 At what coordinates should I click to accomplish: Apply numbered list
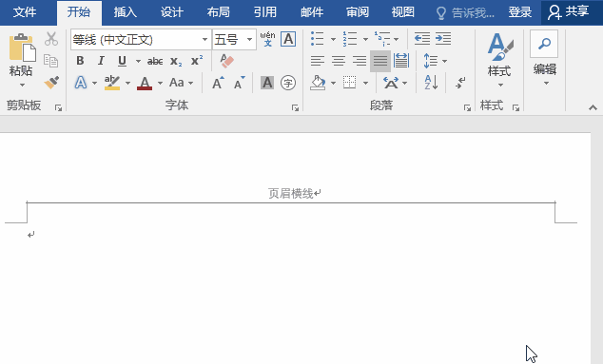pyautogui.click(x=350, y=39)
